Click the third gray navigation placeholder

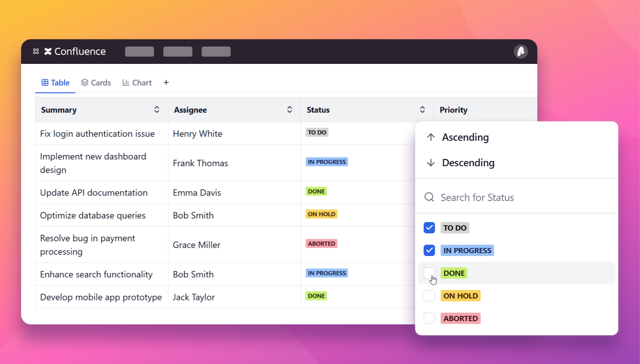(216, 51)
